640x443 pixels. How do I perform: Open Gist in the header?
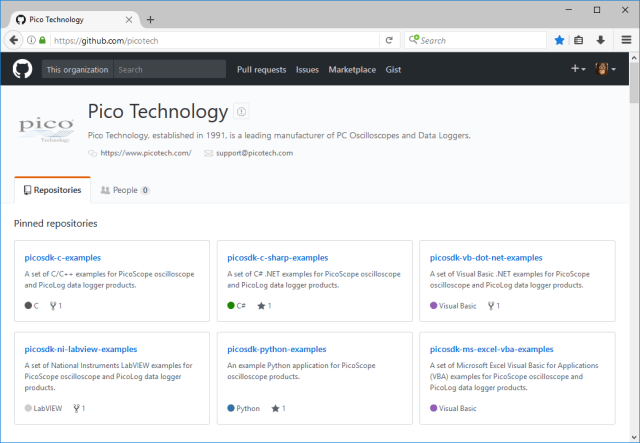393,69
